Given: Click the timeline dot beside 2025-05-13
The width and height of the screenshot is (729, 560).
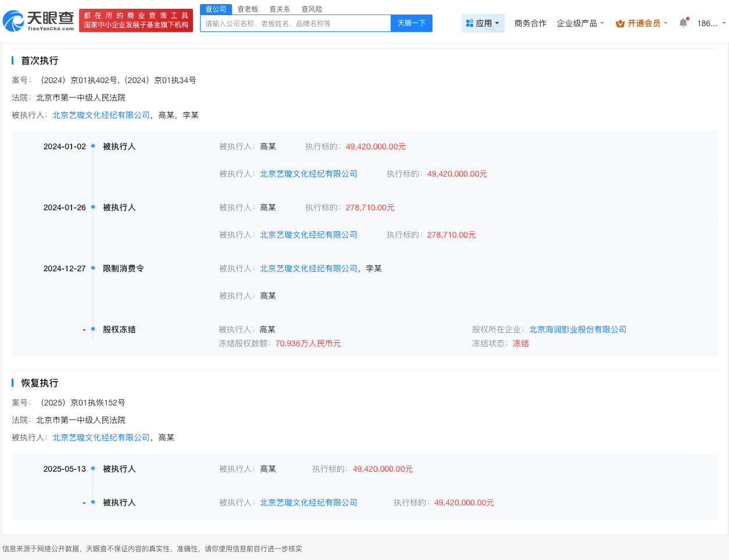Looking at the screenshot, I should click(x=92, y=469).
